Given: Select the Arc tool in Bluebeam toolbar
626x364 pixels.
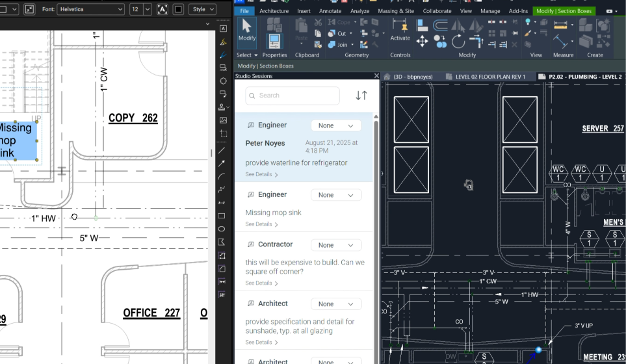Looking at the screenshot, I should (x=222, y=176).
